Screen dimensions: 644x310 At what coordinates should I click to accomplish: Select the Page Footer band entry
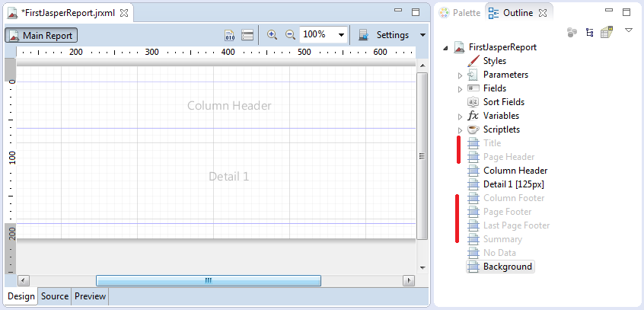coord(507,212)
